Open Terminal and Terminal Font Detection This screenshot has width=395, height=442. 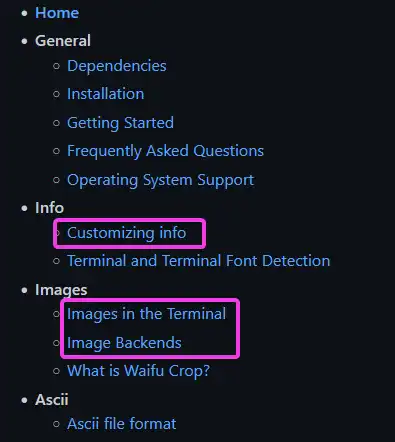pyautogui.click(x=199, y=261)
